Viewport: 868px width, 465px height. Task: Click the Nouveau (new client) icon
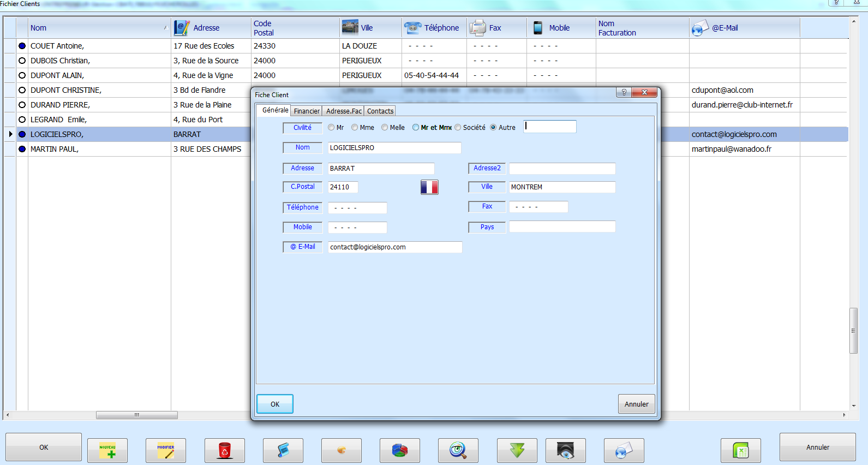tap(107, 450)
